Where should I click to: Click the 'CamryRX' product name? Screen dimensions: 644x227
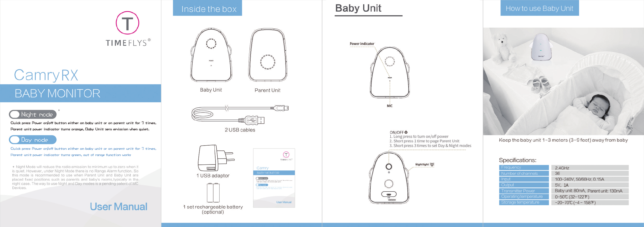[46, 75]
